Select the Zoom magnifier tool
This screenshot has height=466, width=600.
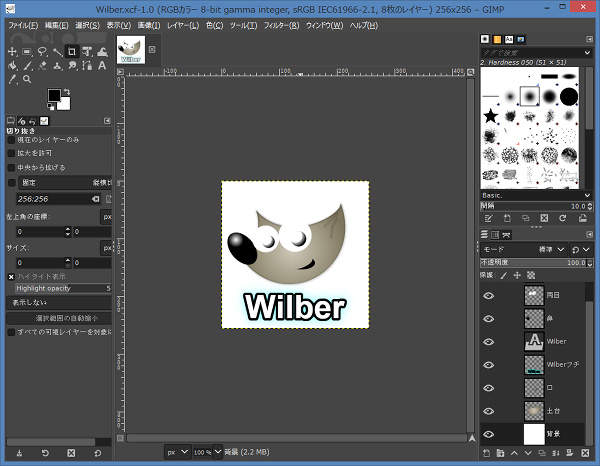27,79
